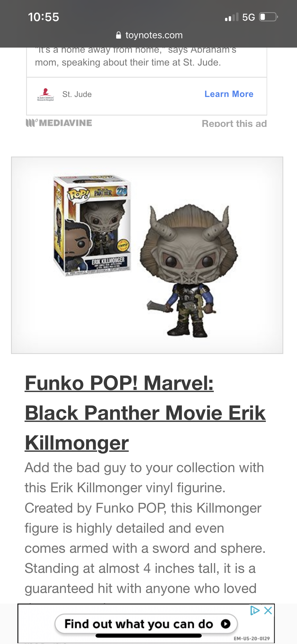
Task: Click the Find out what you can do button
Action: pos(146,624)
